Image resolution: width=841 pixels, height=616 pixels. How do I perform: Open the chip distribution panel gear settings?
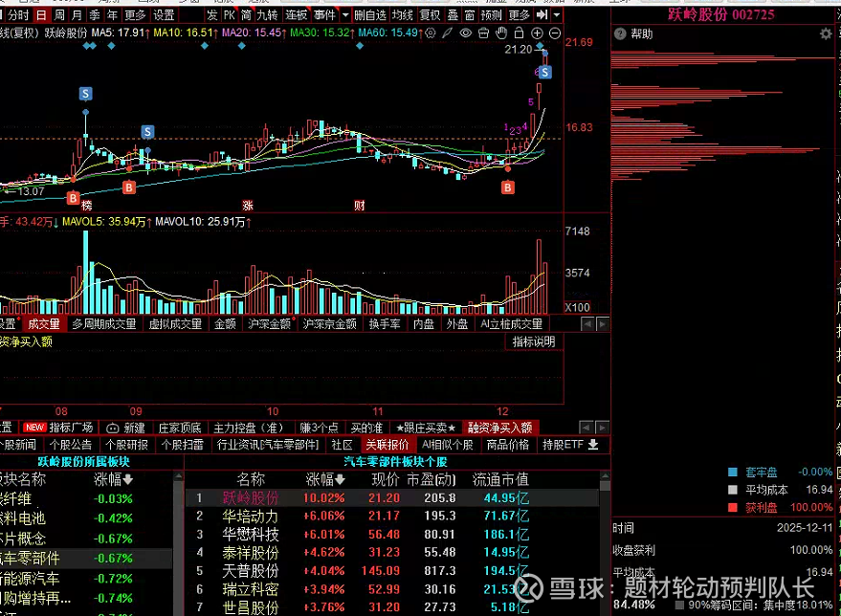click(x=826, y=33)
